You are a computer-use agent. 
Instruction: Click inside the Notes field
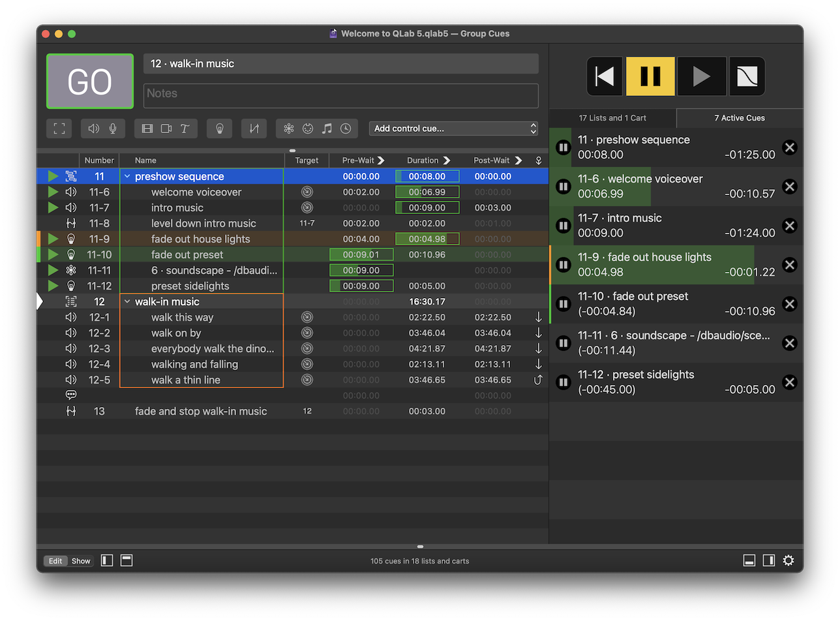pos(340,95)
